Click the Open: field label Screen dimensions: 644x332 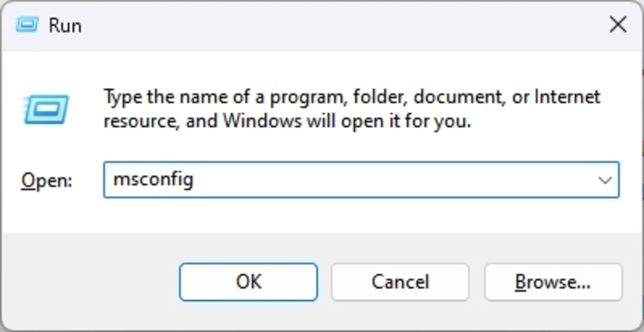46,181
